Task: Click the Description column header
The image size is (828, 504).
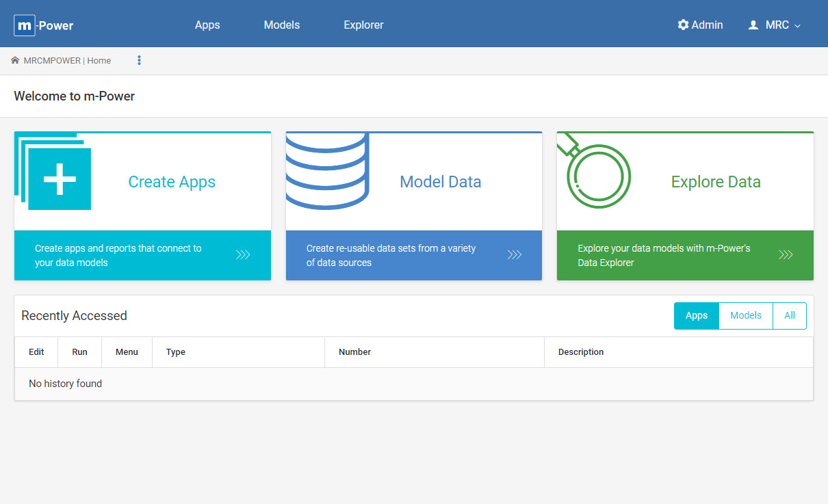Action: pyautogui.click(x=581, y=352)
